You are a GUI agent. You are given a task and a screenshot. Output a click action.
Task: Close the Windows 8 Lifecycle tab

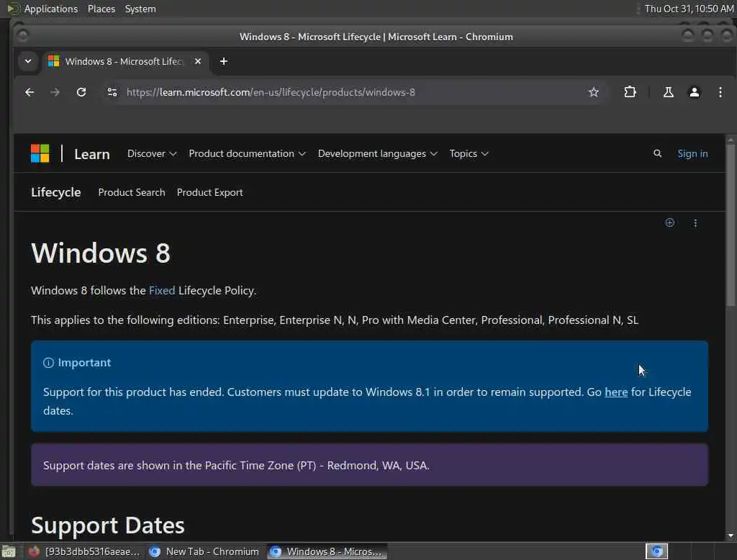pos(198,61)
